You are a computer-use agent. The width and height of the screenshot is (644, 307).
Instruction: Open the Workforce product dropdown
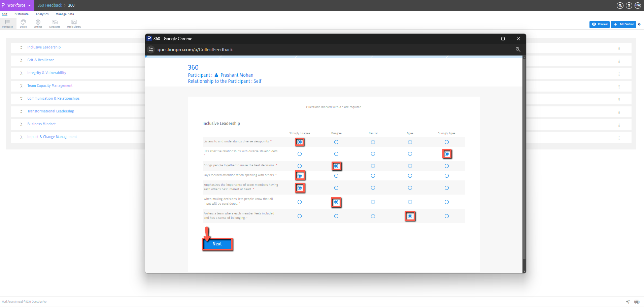pos(17,5)
